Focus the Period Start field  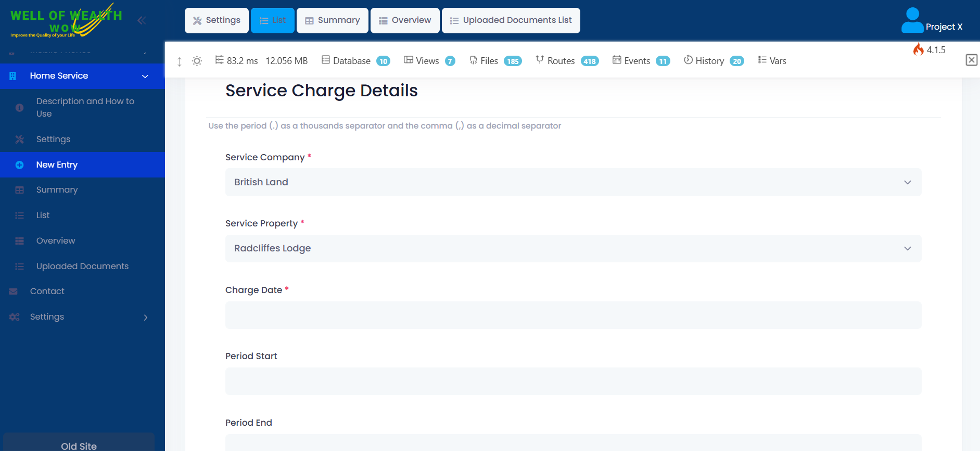(573, 381)
